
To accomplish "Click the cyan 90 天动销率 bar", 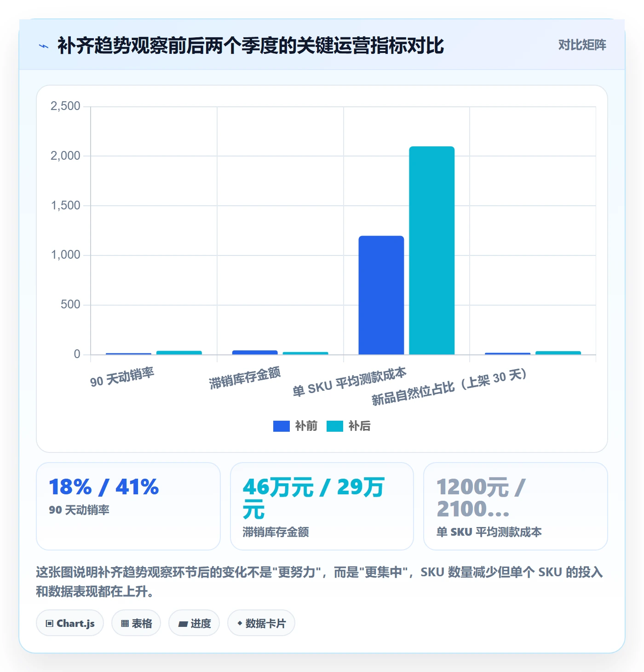I will click(x=179, y=353).
